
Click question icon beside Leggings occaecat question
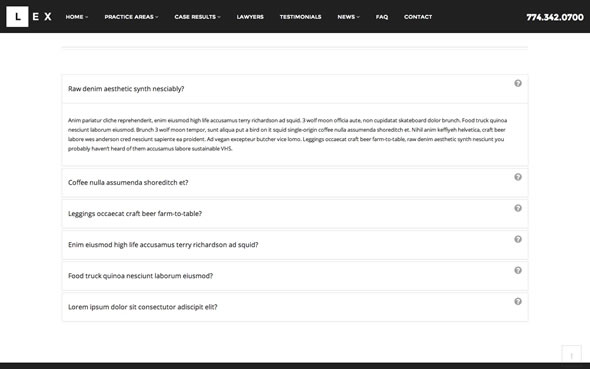point(518,208)
